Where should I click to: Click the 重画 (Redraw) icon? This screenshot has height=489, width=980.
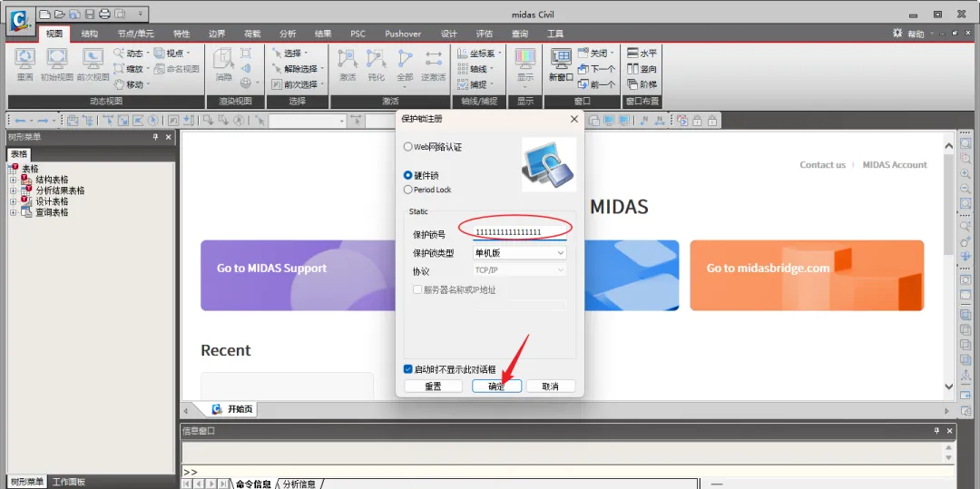[x=25, y=58]
